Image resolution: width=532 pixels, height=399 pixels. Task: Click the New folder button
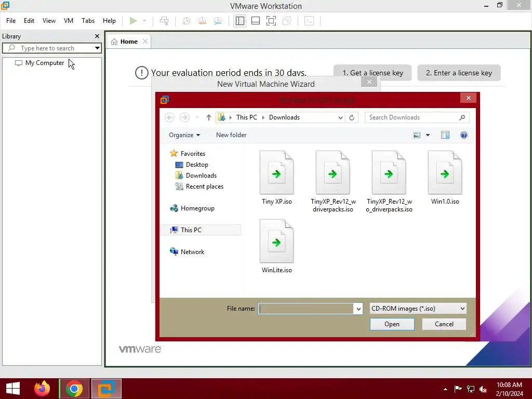pos(231,135)
